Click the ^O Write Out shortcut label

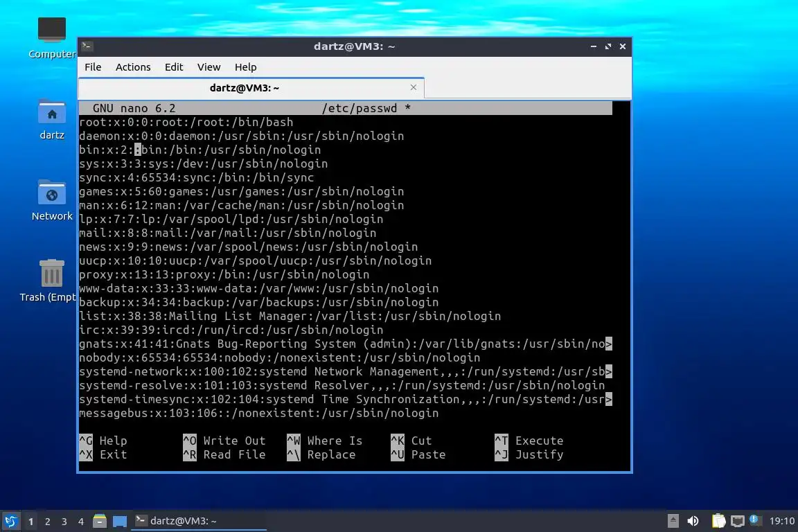tap(224, 441)
